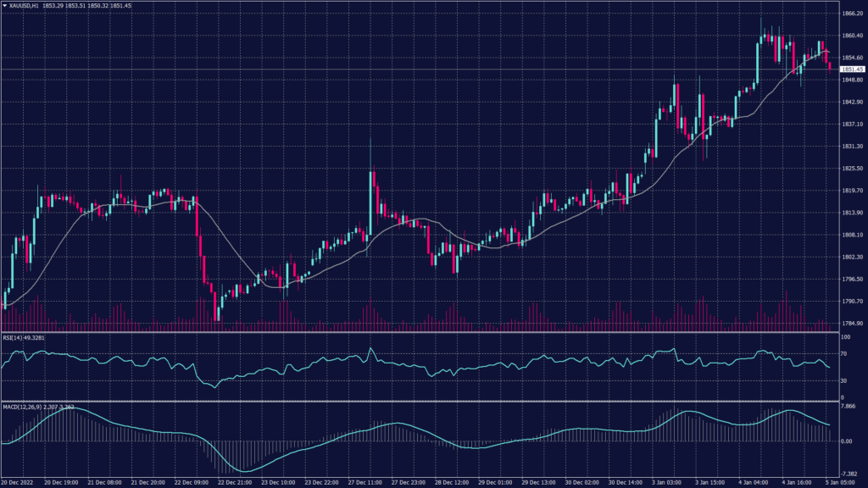Click the 1866.20 price axis label
The image size is (868, 488).
click(x=852, y=14)
